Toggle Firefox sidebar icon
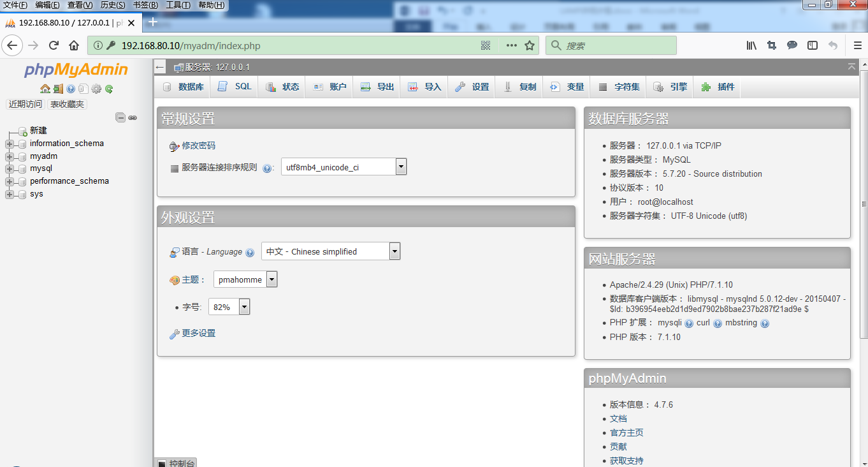868x467 pixels. click(x=813, y=45)
